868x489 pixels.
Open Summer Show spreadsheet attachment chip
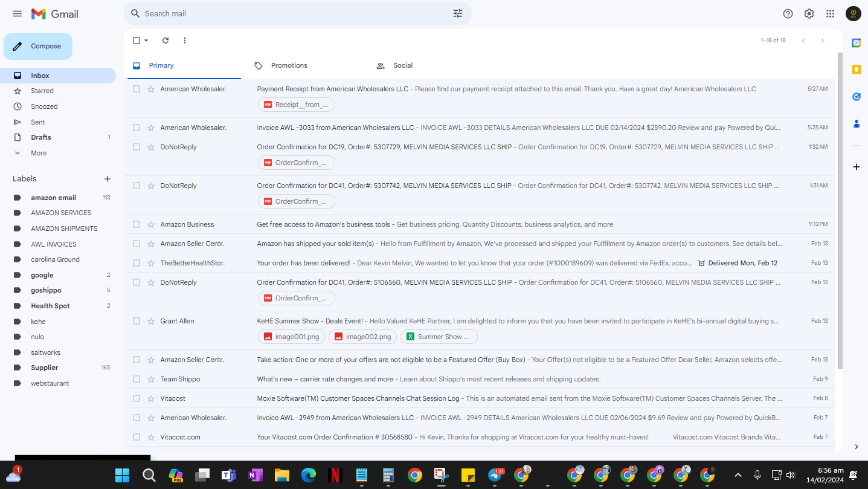(439, 337)
